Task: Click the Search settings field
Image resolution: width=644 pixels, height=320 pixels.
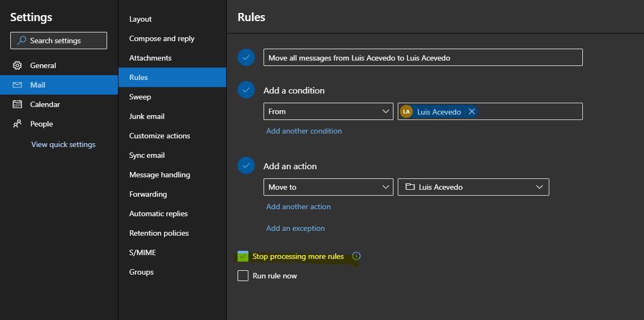Action: pos(59,41)
